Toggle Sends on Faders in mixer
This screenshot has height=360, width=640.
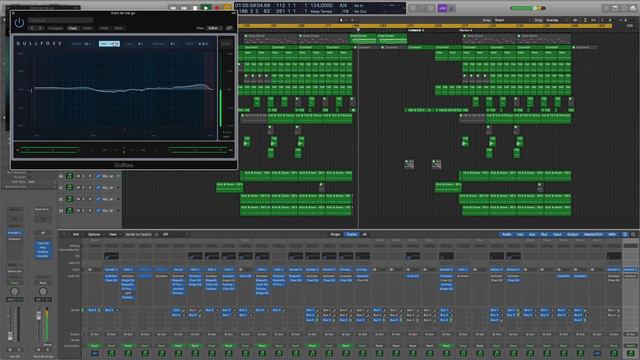[x=138, y=235]
